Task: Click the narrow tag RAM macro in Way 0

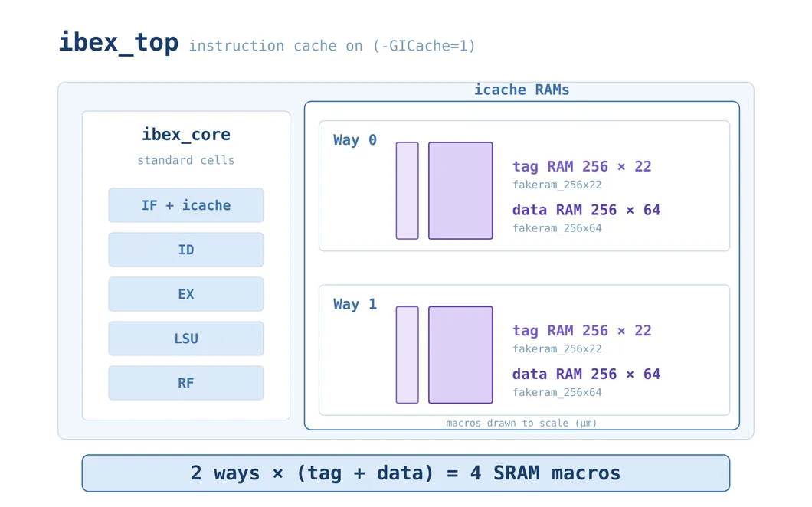Action: (407, 191)
